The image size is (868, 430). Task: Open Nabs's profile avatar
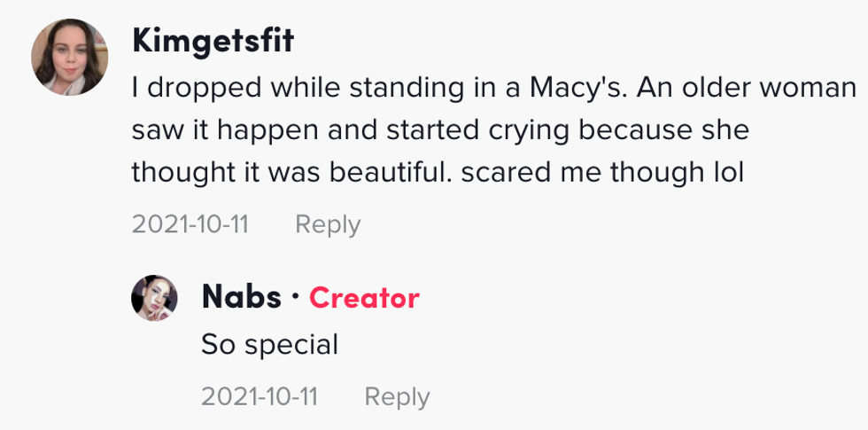point(155,297)
